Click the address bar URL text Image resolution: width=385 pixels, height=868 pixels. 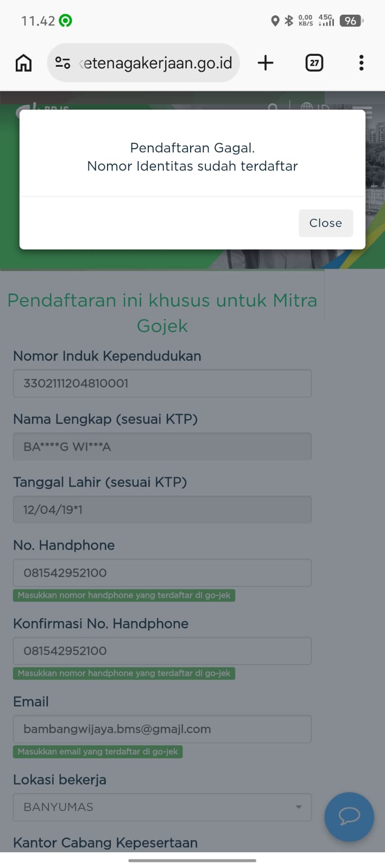tap(156, 63)
